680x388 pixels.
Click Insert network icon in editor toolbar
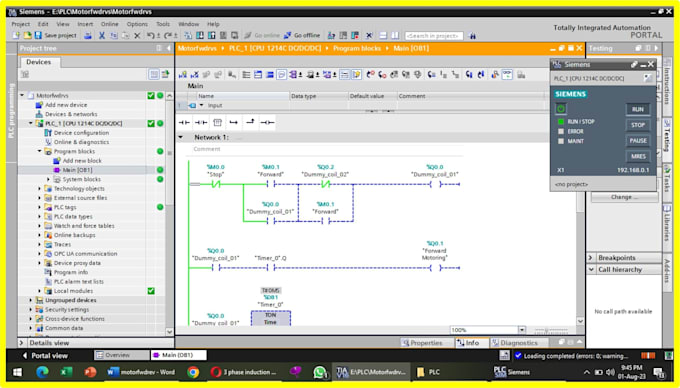183,75
